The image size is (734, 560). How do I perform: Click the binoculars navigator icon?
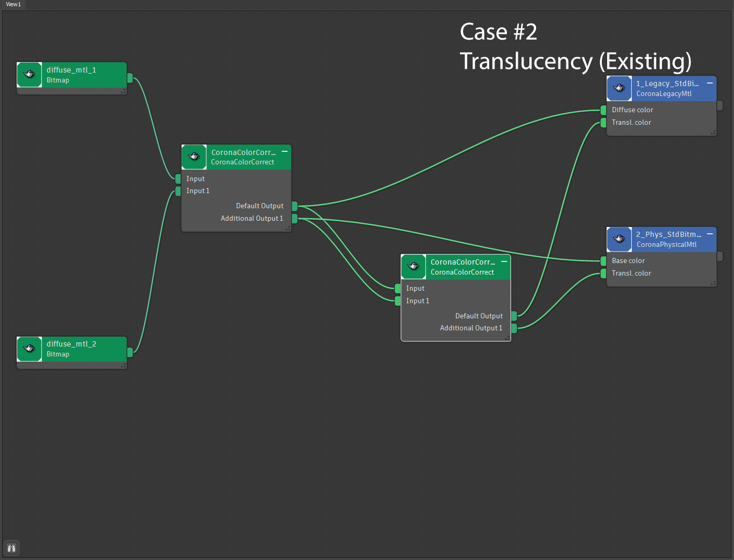click(11, 548)
